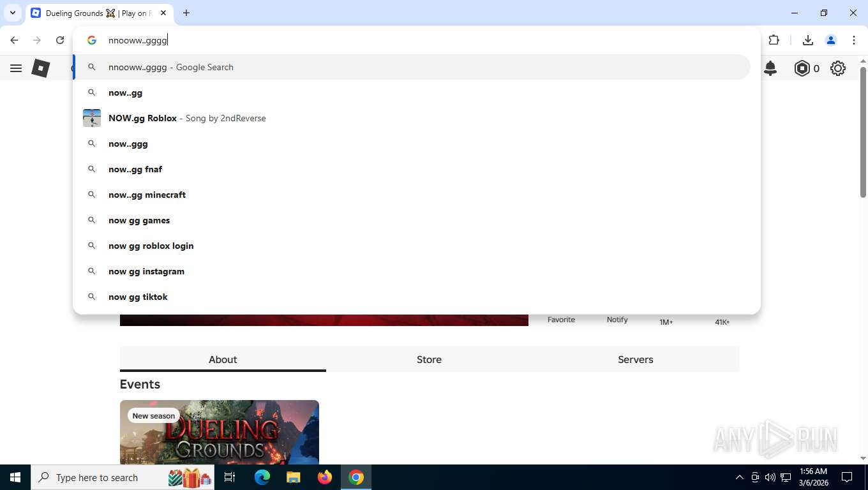Open File Explorer from taskbar
Viewport: 868px width, 490px height.
tap(293, 477)
